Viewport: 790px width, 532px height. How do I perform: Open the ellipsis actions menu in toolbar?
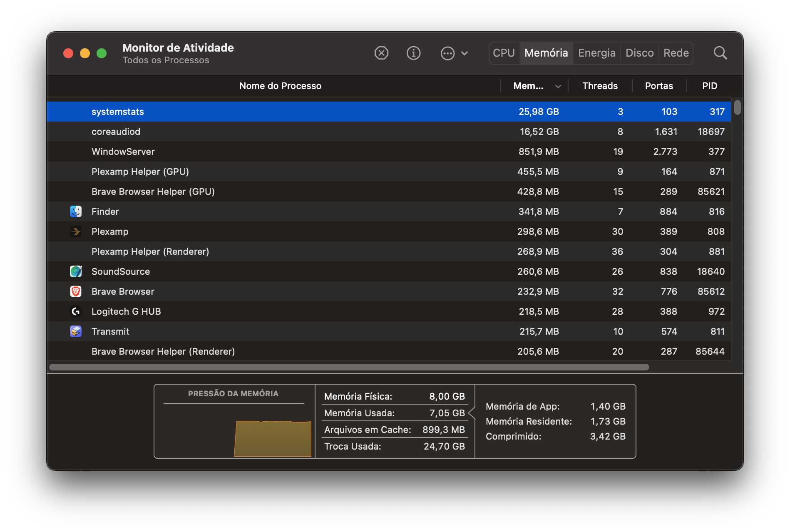click(x=454, y=53)
